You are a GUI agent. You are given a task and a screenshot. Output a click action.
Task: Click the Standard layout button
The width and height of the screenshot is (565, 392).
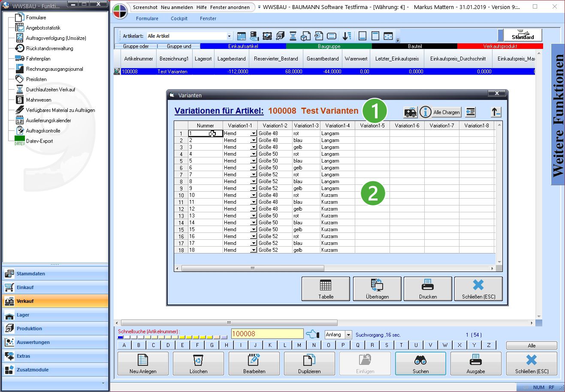pos(523,36)
